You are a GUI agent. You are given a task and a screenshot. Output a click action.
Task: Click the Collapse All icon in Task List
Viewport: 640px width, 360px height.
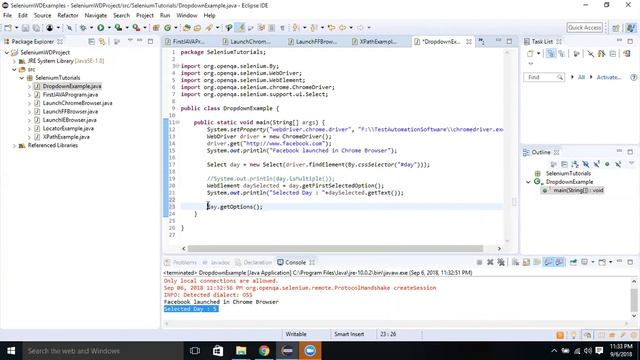(613, 53)
